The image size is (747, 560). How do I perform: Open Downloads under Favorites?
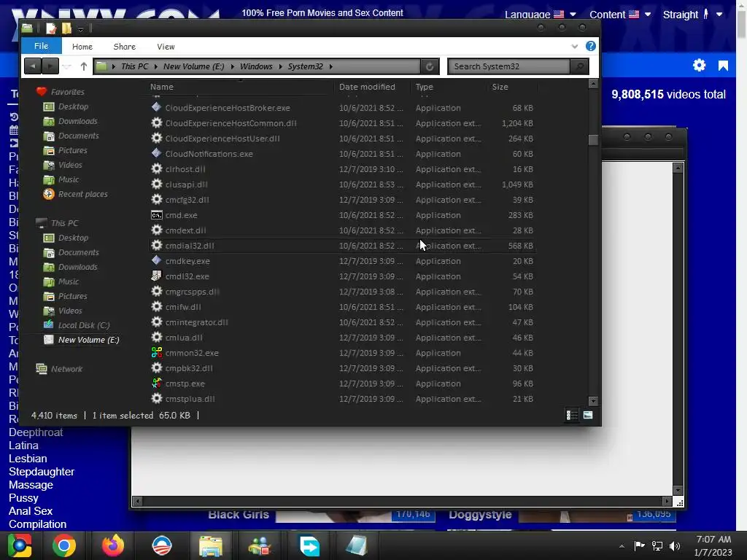tap(77, 122)
